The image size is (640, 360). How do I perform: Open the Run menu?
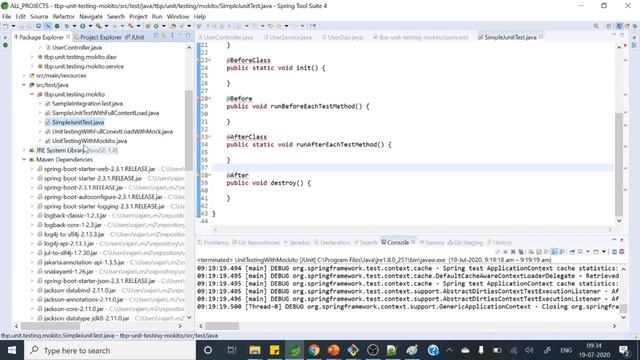pyautogui.click(x=157, y=16)
